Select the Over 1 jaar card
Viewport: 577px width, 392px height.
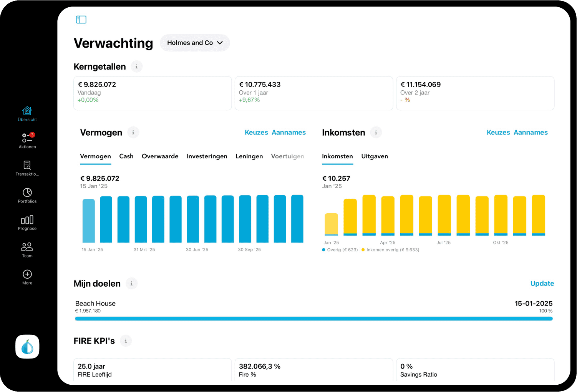tap(313, 93)
